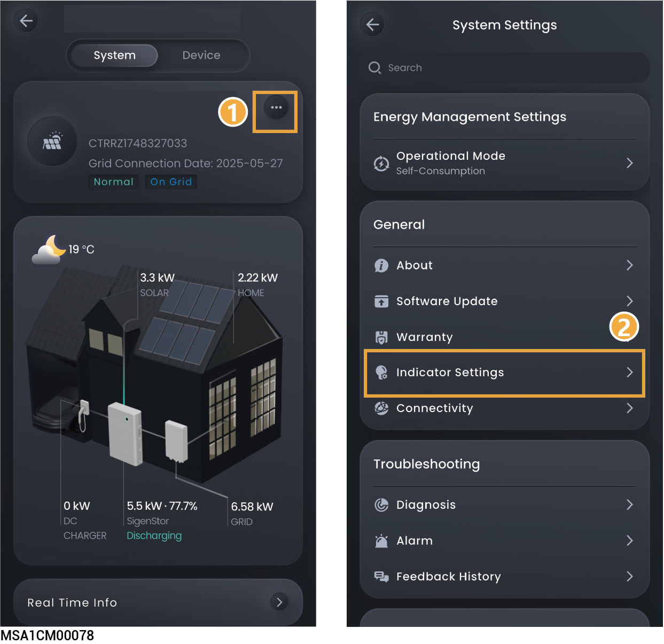The image size is (664, 644).
Task: Tap the Alarm bell icon
Action: click(381, 541)
